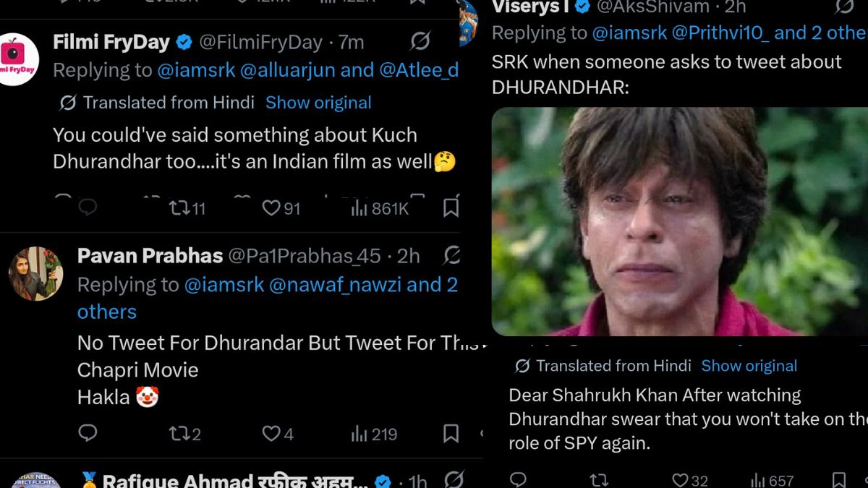Bookmark Pavan Prabhas's tweet
The height and width of the screenshot is (488, 868).
click(451, 434)
